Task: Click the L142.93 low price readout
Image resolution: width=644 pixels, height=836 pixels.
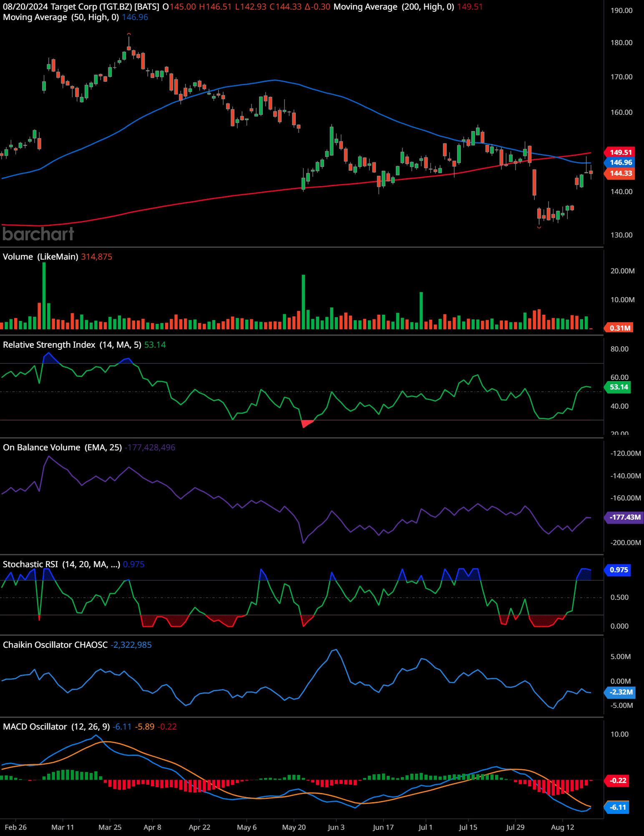Action: [251, 7]
